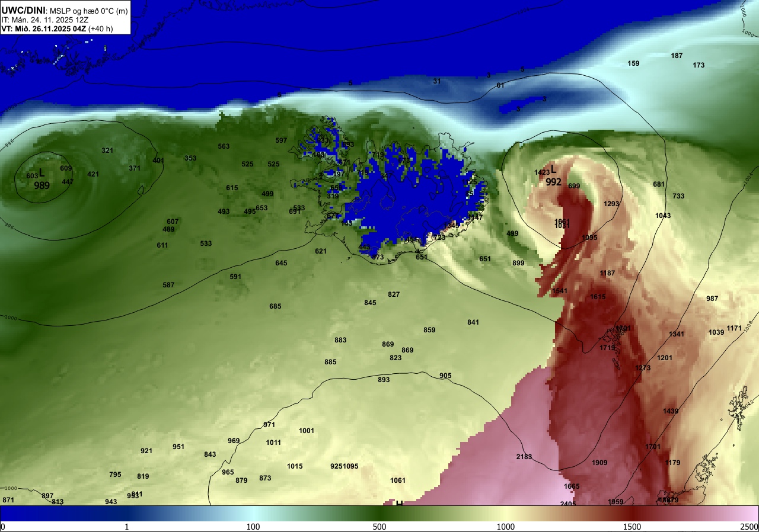
Task: Click the 685 height value
Action: [x=275, y=306]
